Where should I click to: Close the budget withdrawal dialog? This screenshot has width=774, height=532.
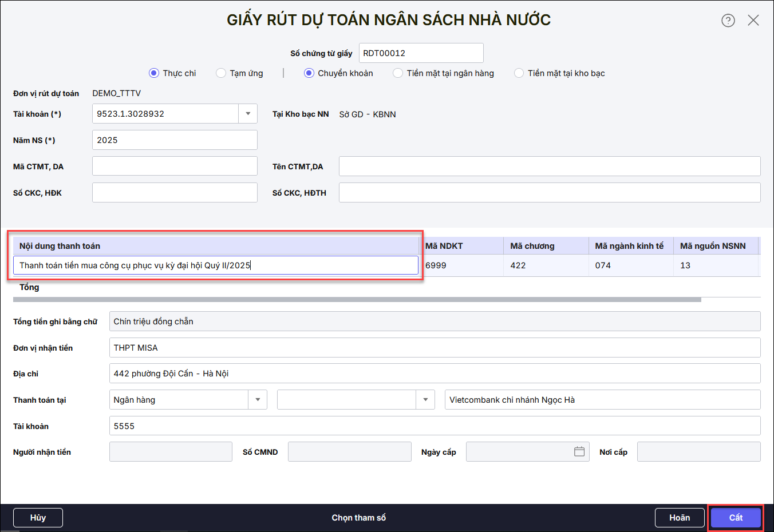pos(753,21)
